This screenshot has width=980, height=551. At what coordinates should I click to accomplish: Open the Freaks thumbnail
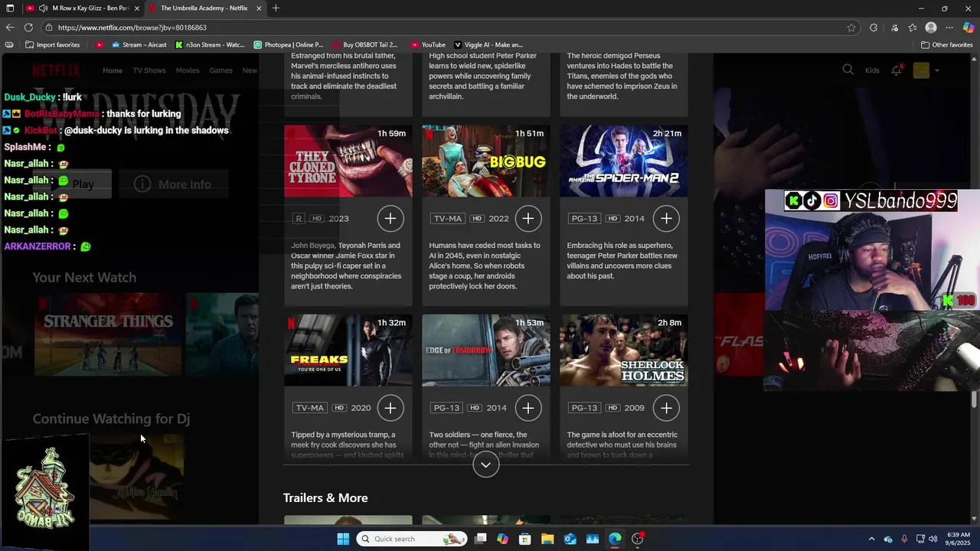click(348, 350)
